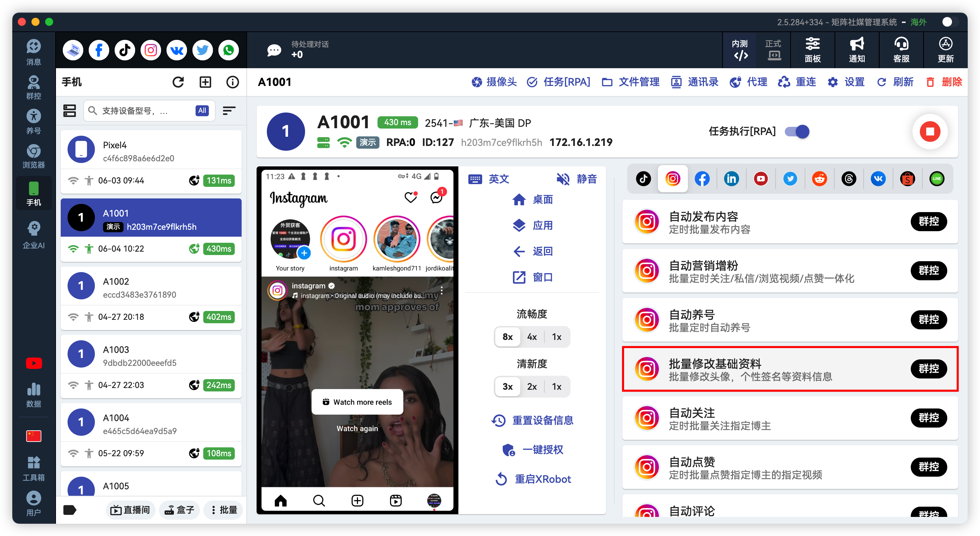The image size is (980, 536).
Task: Click the WhatsApp icon in top bar
Action: 228,50
